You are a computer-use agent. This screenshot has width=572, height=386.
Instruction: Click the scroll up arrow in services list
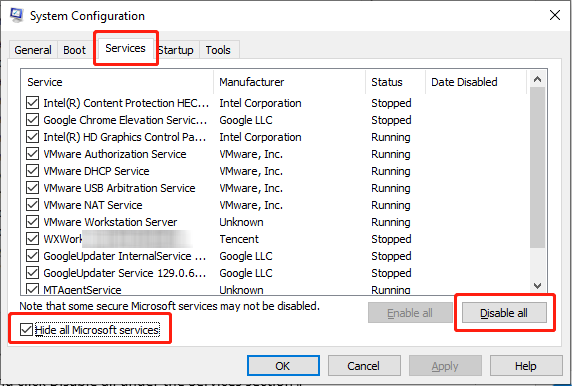coord(537,79)
